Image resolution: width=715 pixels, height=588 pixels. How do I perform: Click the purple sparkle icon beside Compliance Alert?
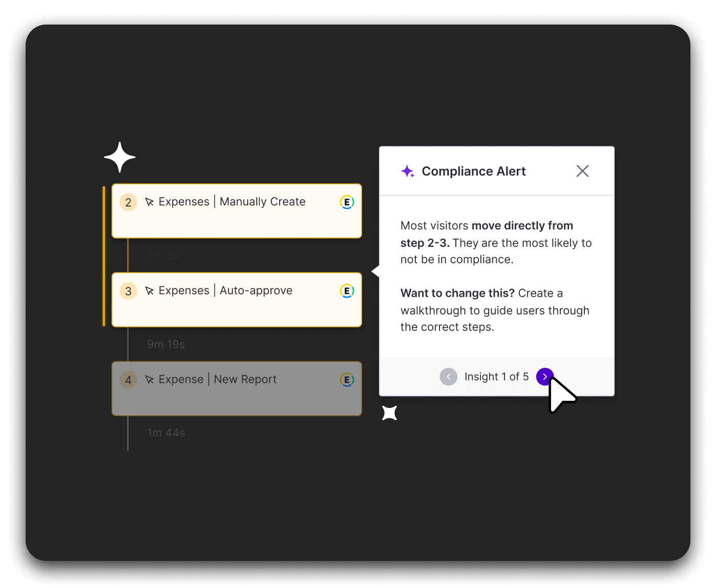pos(408,171)
